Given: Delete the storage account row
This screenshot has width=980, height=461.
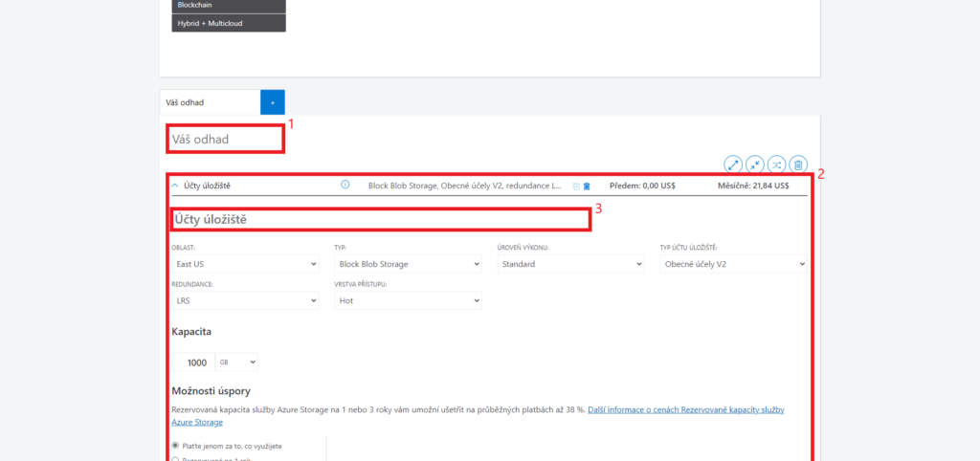Looking at the screenshot, I should pyautogui.click(x=587, y=186).
